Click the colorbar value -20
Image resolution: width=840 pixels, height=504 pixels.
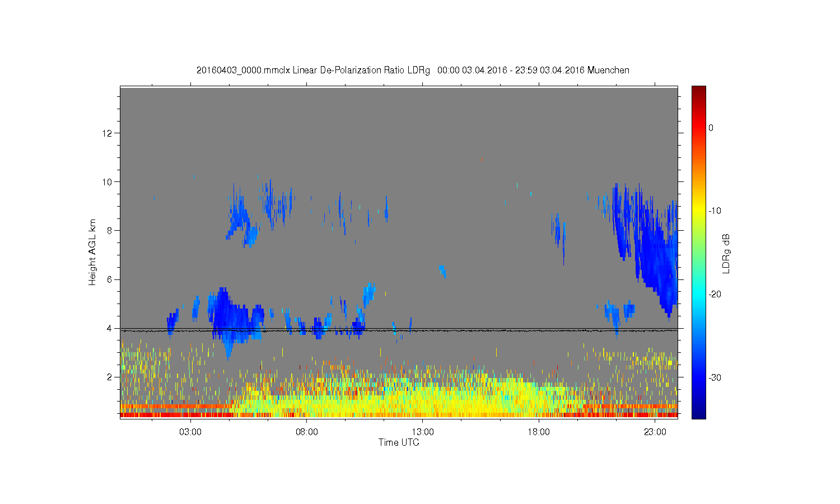click(x=715, y=295)
